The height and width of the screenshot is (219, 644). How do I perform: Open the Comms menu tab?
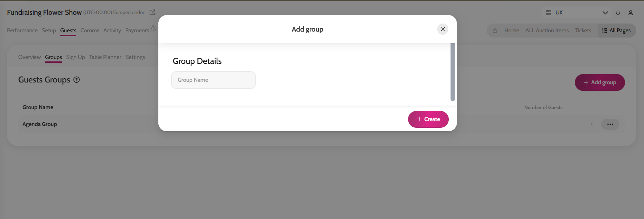tap(90, 31)
